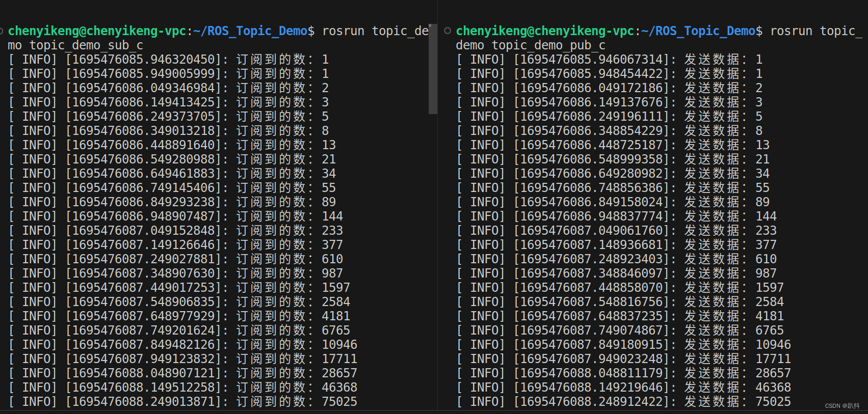Click subscriber line with timestamp 1695476087.449017253
Image resolution: width=868 pixels, height=414 pixels.
pyautogui.click(x=179, y=288)
